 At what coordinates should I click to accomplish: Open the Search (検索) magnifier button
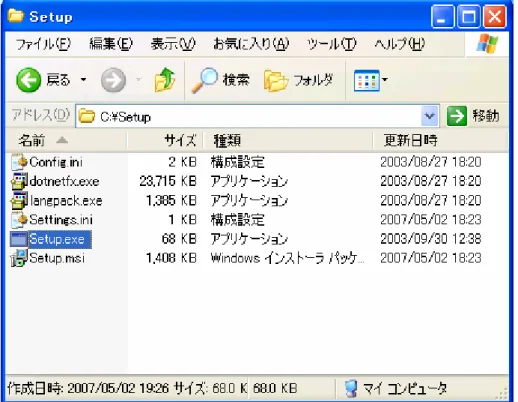tap(221, 80)
